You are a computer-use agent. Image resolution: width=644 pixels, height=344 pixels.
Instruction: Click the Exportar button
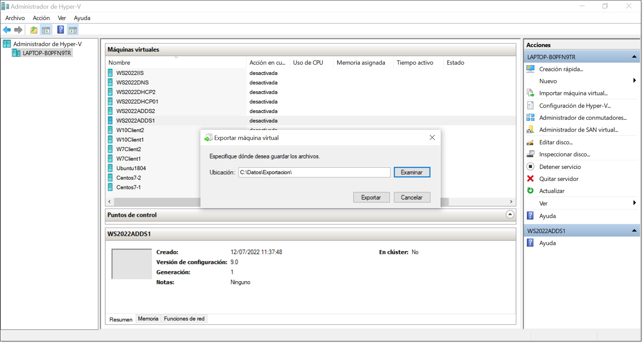coord(371,197)
